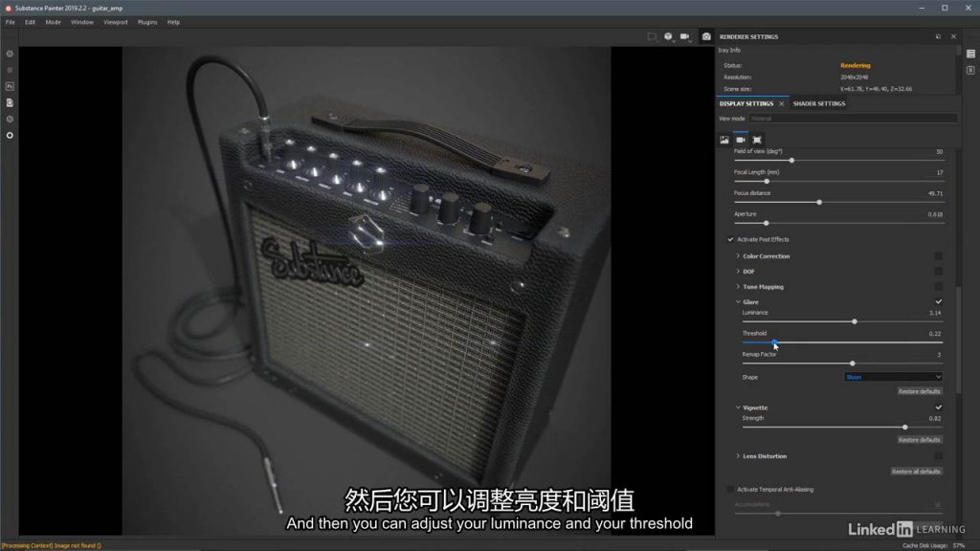
Task: Click the Display Settings panel scrollbar
Action: coord(958,341)
